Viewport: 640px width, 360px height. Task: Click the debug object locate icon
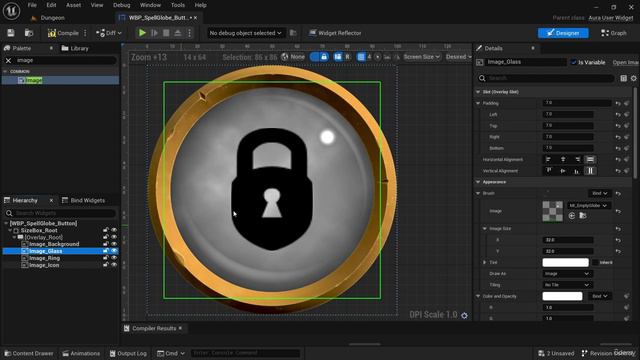pyautogui.click(x=293, y=33)
